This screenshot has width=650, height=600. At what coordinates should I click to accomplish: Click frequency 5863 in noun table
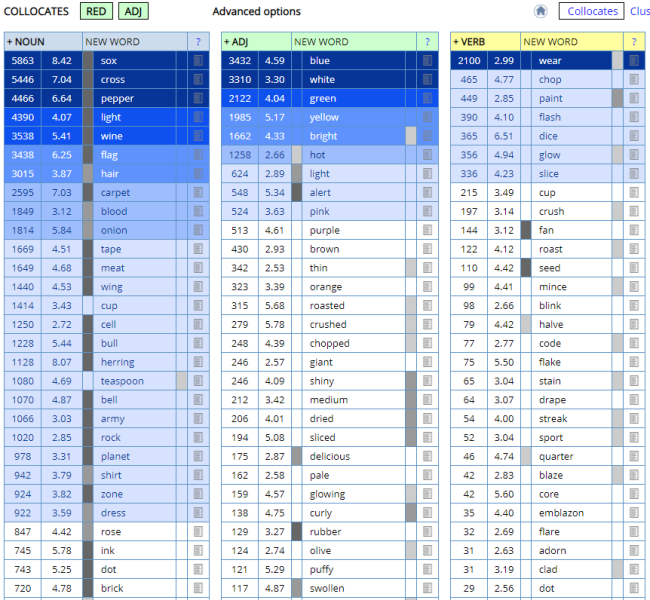coord(22,61)
